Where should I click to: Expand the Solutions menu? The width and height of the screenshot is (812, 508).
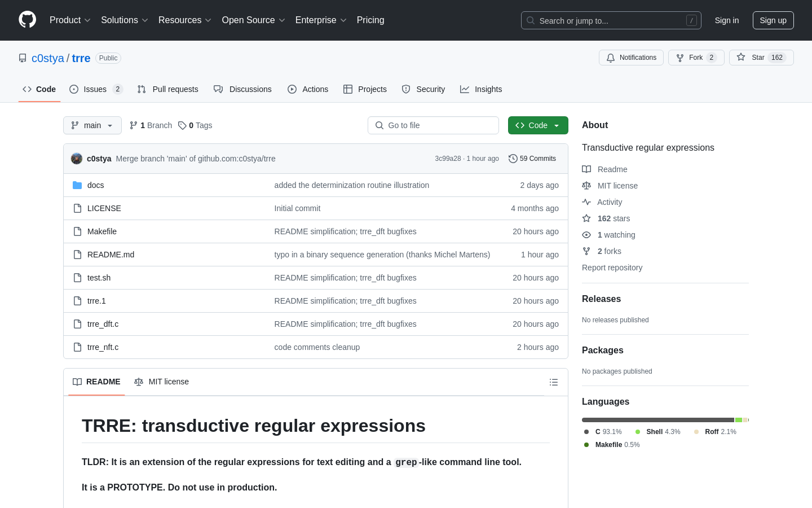pos(125,20)
